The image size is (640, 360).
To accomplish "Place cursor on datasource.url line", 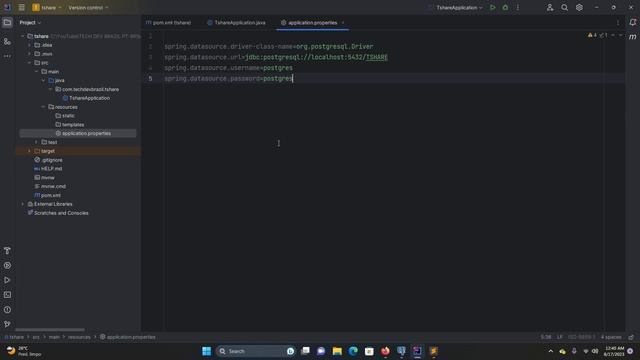I will point(276,57).
